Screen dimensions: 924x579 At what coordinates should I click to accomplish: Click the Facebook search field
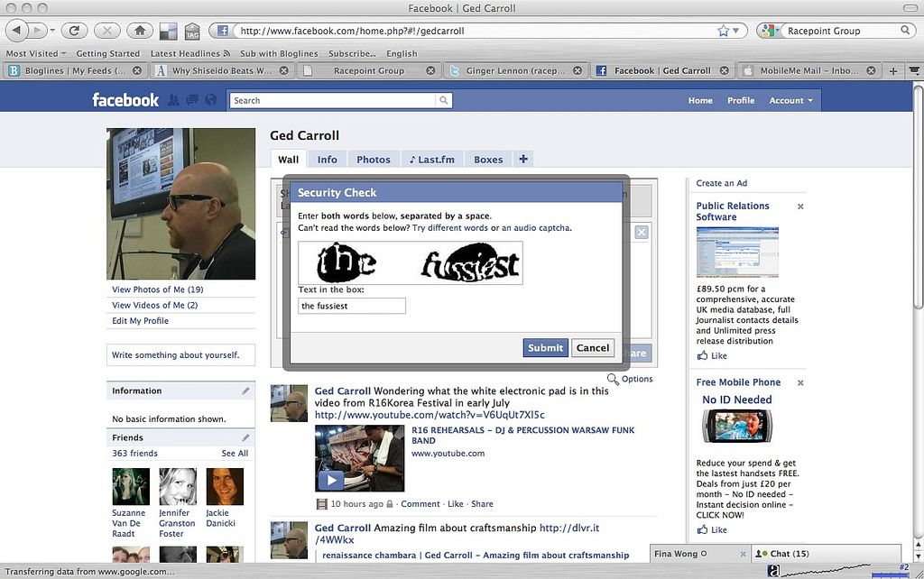(333, 101)
